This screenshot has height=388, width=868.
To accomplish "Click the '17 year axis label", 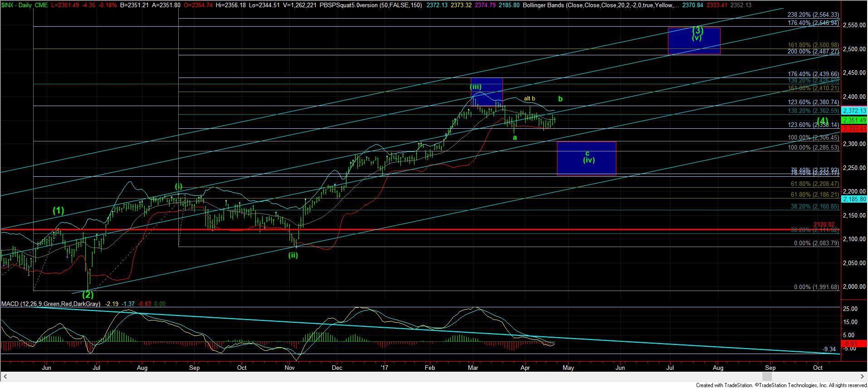I will (384, 368).
